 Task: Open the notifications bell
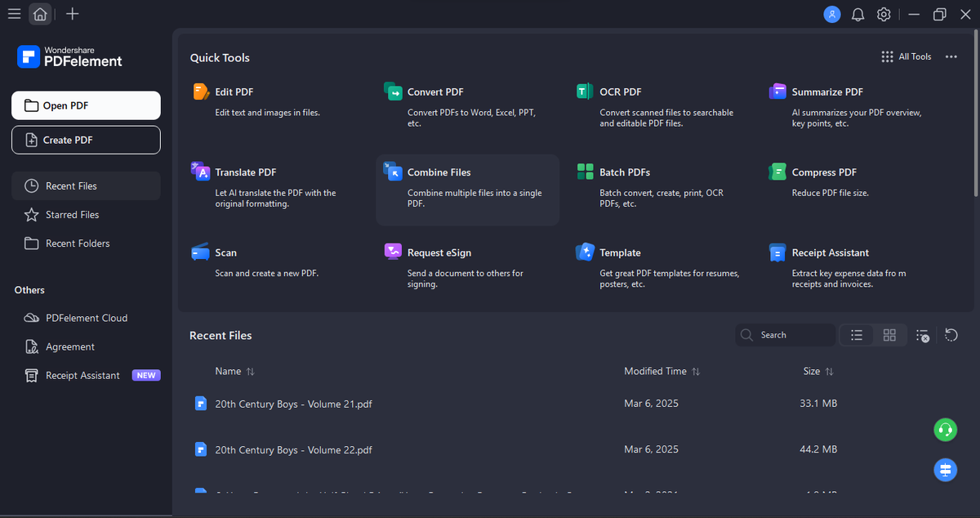click(857, 14)
